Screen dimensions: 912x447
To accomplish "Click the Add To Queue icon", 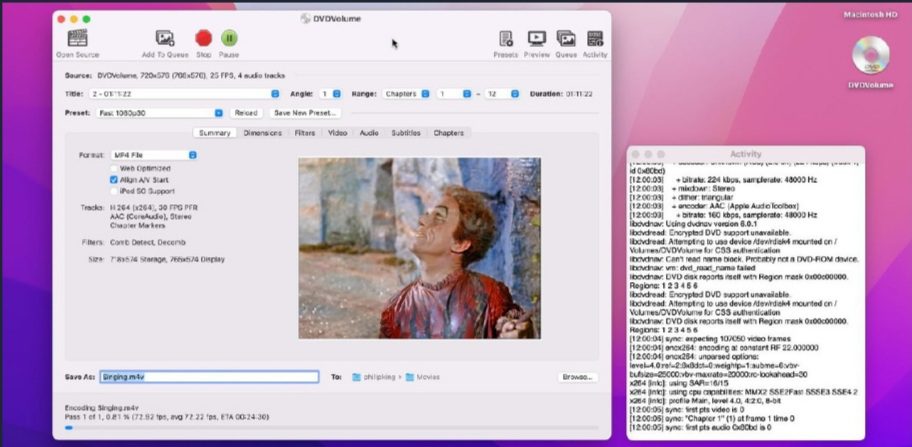I will pos(164,38).
